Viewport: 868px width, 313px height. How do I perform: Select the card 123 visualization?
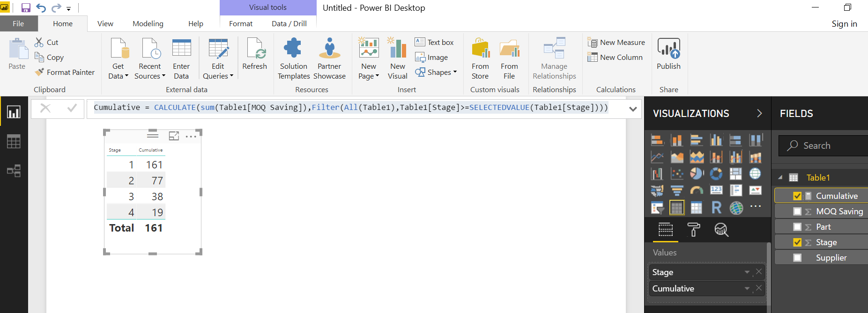coord(716,190)
